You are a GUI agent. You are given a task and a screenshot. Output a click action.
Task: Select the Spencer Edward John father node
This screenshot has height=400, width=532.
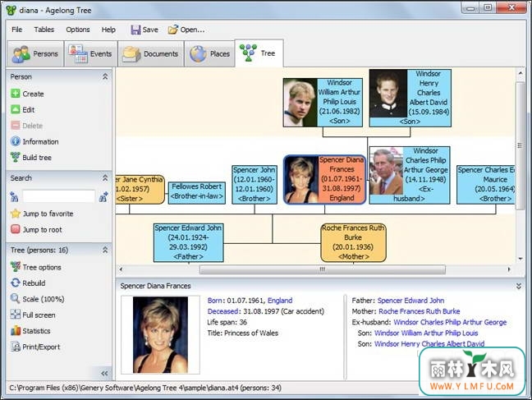pyautogui.click(x=188, y=242)
